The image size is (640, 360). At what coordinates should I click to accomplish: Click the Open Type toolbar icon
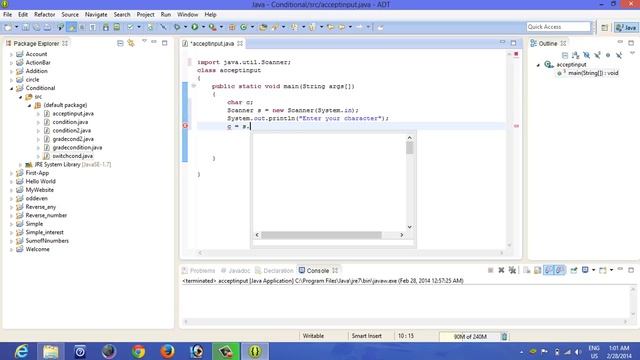pyautogui.click(x=263, y=27)
